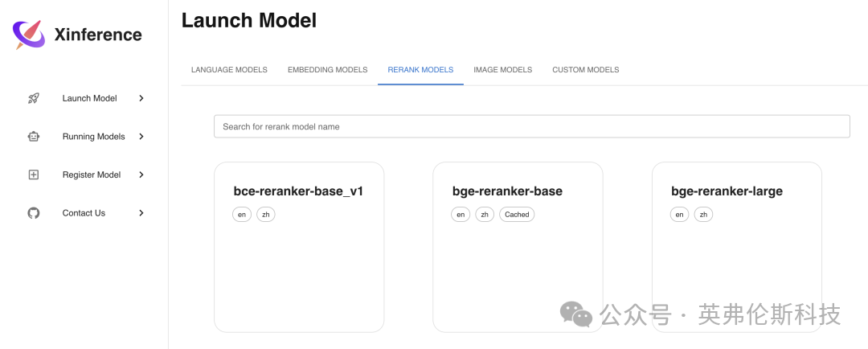Click the Cached tag on bge-reranker-base
Screen dimensions: 868x349
[517, 215]
